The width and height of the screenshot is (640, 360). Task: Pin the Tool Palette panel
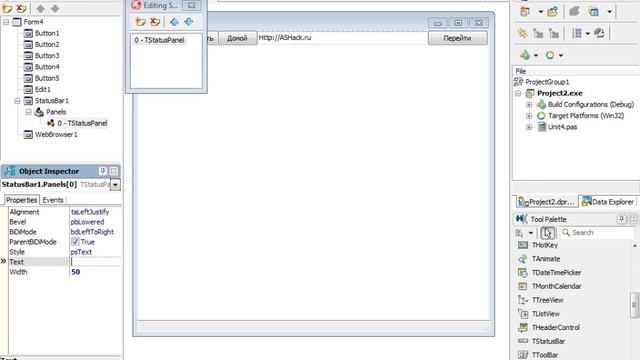tap(622, 219)
